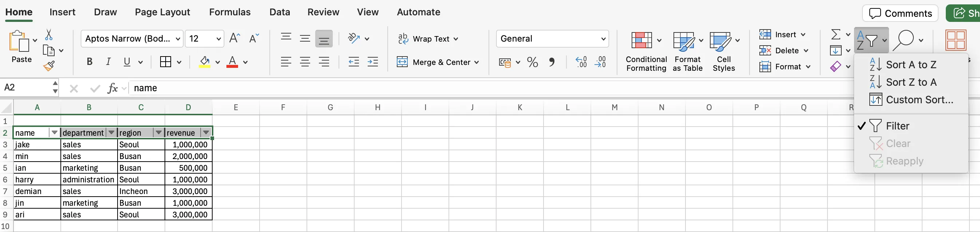Click the Percent Style icon
The width and height of the screenshot is (980, 232).
point(532,62)
